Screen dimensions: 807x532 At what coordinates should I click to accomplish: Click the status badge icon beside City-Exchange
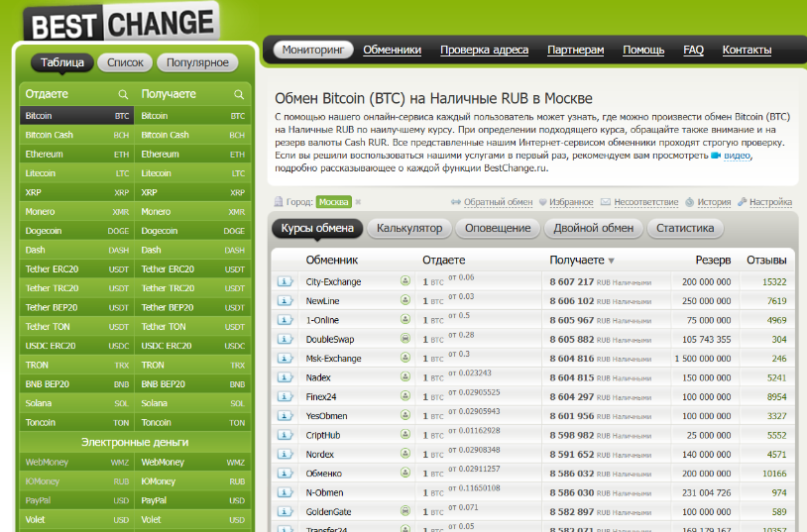click(405, 281)
